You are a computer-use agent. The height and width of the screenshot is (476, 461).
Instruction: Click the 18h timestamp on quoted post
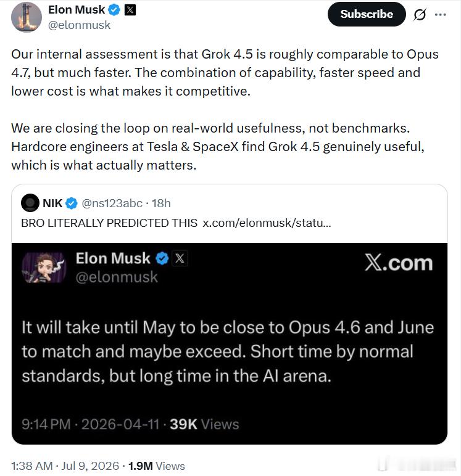coord(161,203)
